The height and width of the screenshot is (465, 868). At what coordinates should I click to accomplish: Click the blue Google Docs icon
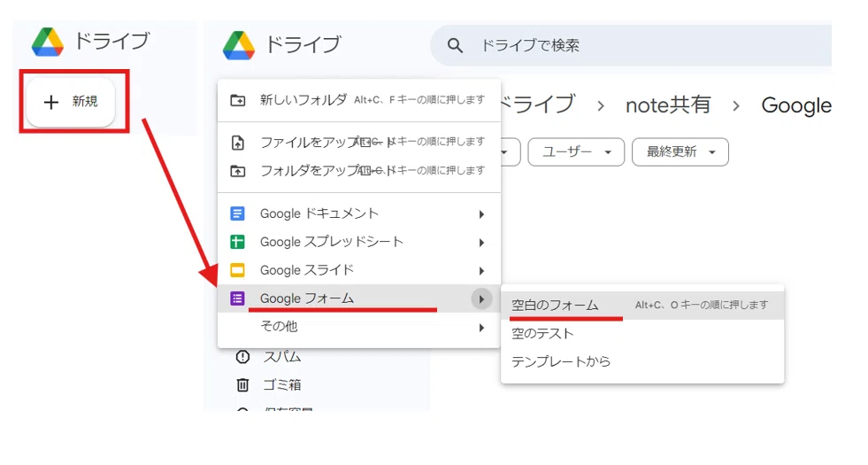(x=237, y=213)
